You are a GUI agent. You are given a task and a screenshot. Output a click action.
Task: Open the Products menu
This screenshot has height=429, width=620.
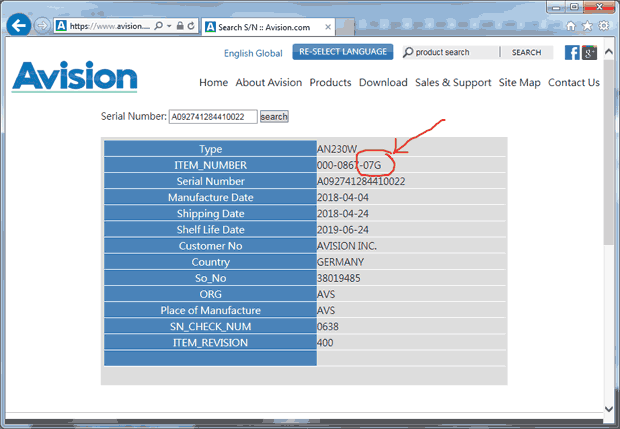click(331, 83)
